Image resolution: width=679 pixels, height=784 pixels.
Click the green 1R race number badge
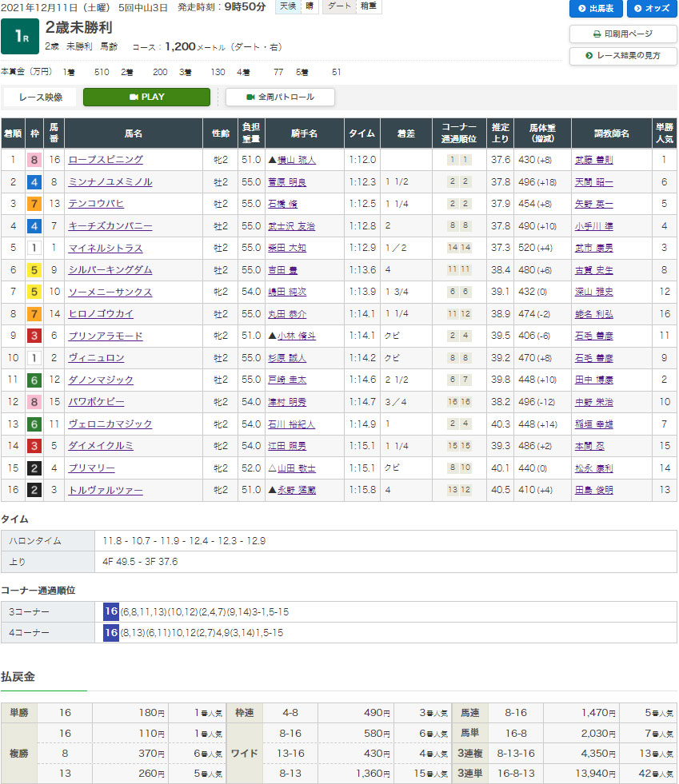click(x=18, y=38)
